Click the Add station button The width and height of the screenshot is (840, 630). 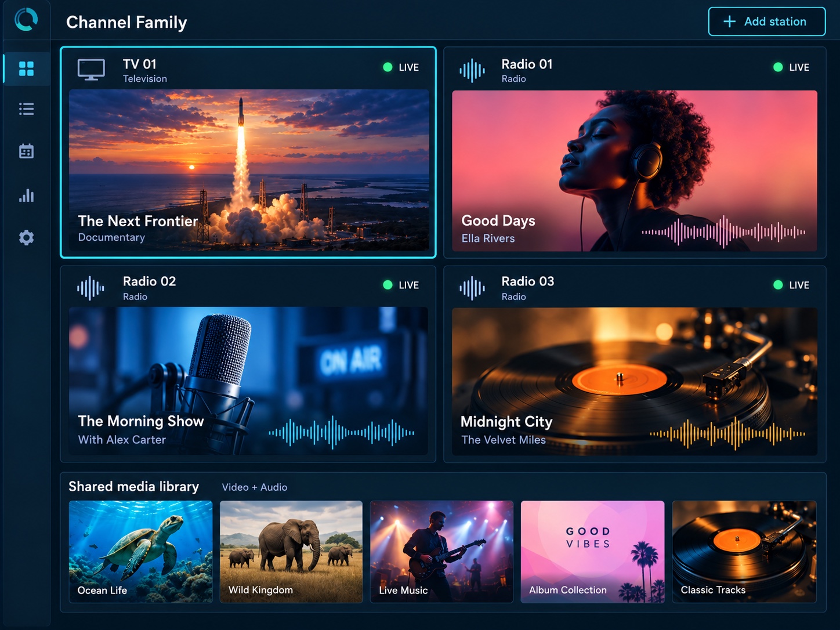pos(766,21)
